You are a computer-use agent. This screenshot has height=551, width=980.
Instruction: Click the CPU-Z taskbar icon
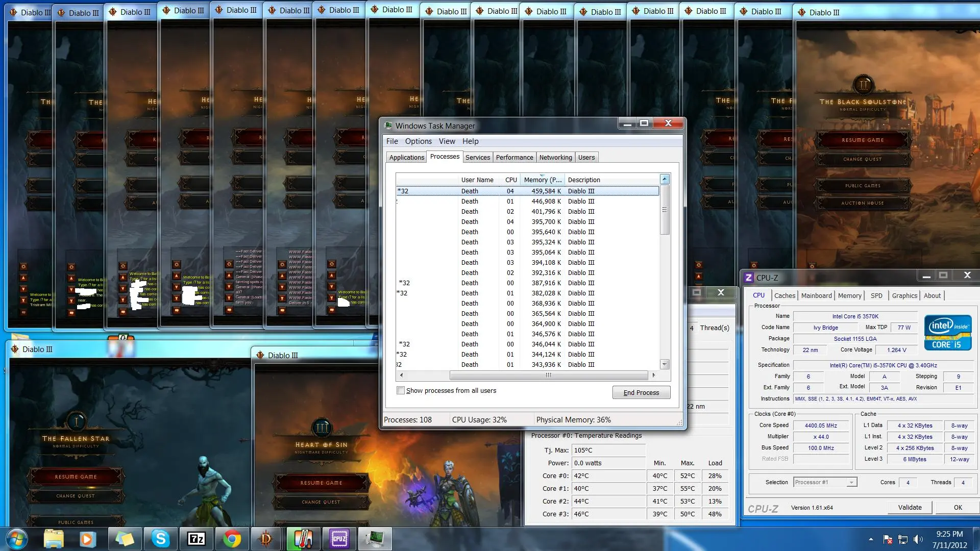(339, 539)
